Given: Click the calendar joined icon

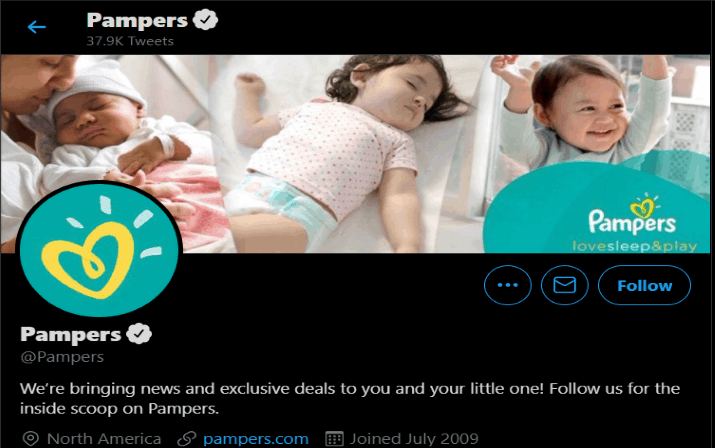Looking at the screenshot, I should 334,439.
